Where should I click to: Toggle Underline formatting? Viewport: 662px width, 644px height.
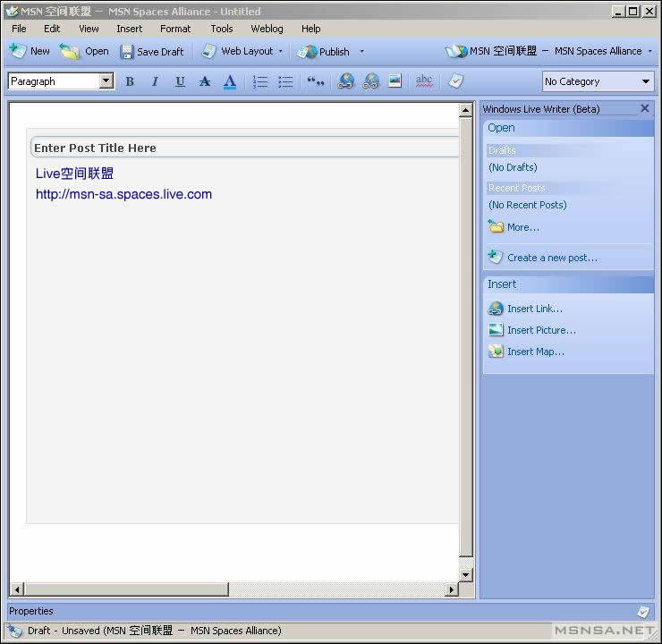[180, 81]
